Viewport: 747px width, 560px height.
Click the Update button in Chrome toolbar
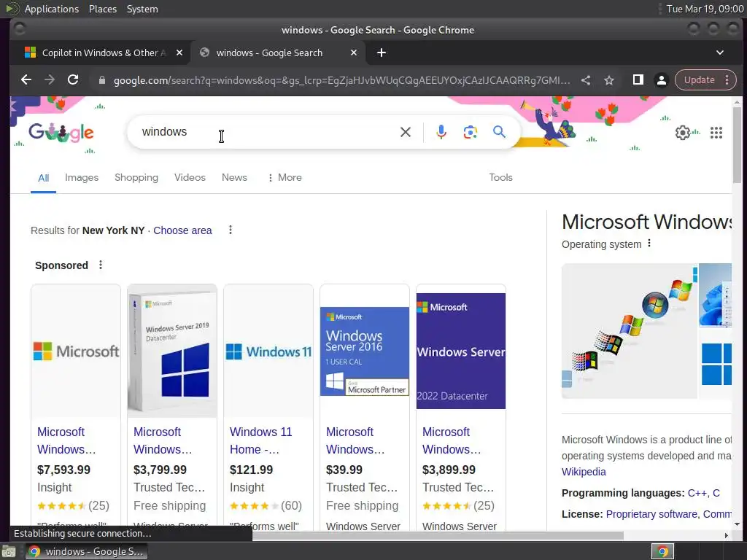tap(699, 80)
